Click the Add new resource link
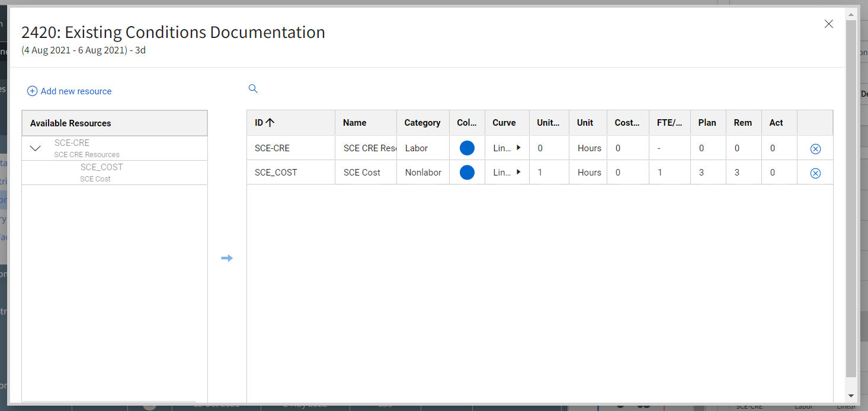 tap(69, 91)
